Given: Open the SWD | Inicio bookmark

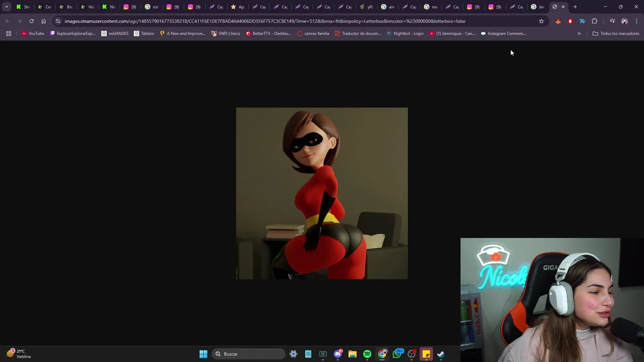Looking at the screenshot, I should pyautogui.click(x=225, y=34).
